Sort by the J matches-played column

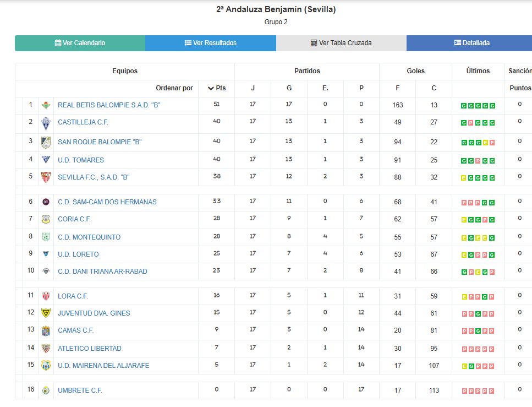tap(253, 88)
